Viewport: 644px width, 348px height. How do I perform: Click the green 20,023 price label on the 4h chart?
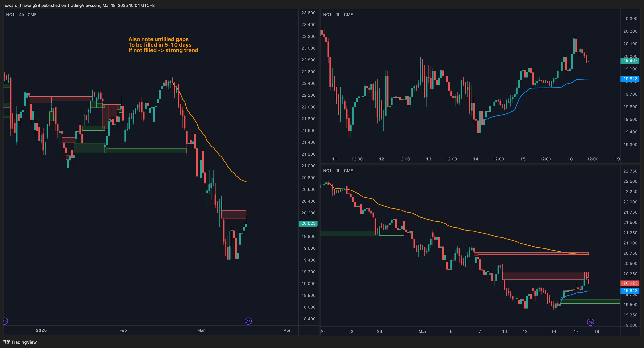308,224
